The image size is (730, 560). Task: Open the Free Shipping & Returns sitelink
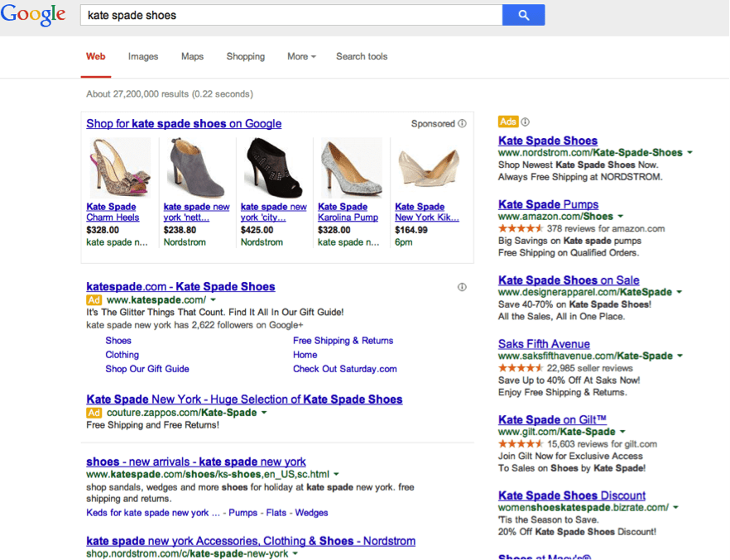click(343, 341)
